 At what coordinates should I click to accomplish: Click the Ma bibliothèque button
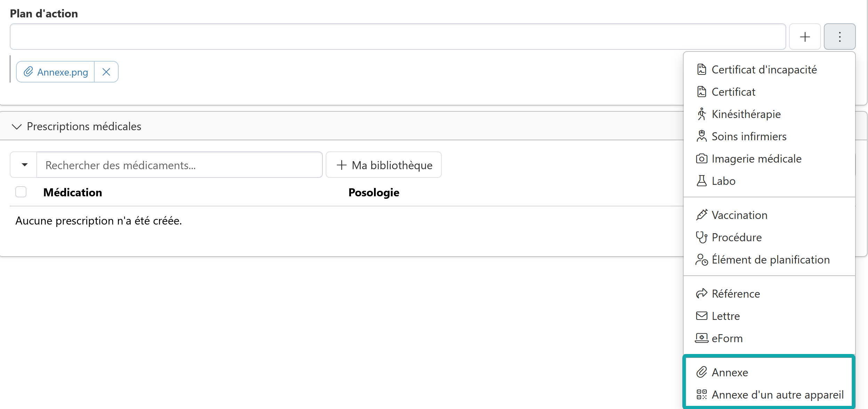[384, 165]
